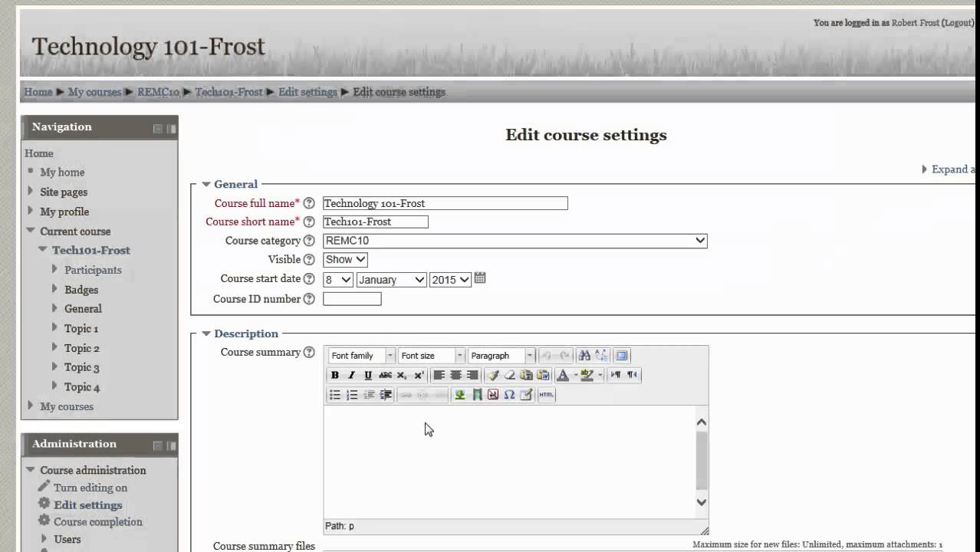Viewport: 980px width, 552px height.
Task: Set left-to-right text direction
Action: (615, 375)
